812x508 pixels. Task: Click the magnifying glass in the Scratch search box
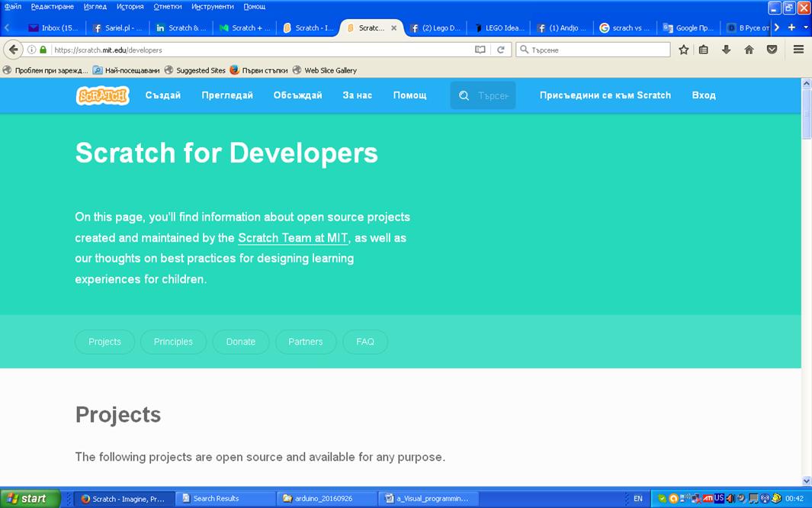pyautogui.click(x=464, y=95)
